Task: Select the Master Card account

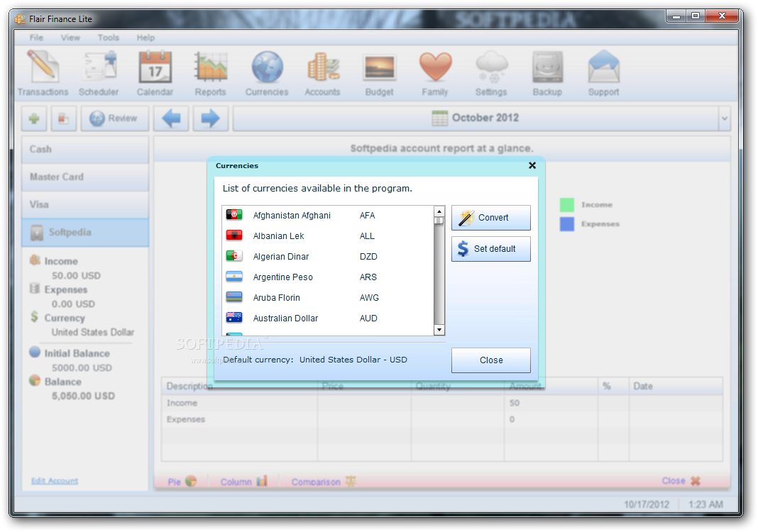Action: (x=85, y=177)
